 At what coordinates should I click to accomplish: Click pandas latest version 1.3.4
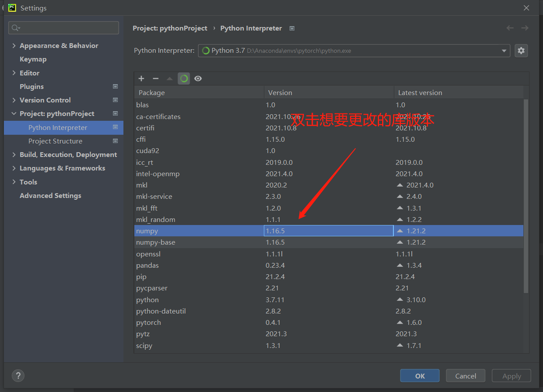414,265
